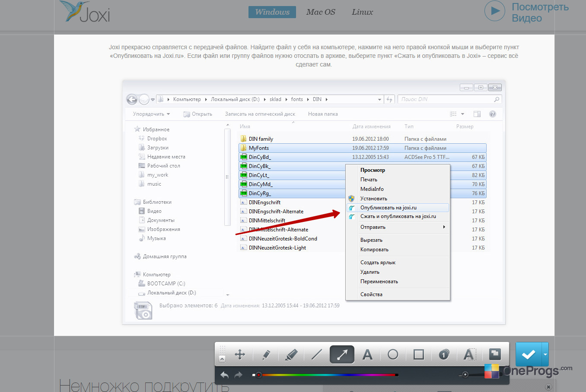Viewport: 586px width, 392px height.
Task: Undo the last annotation
Action: pyautogui.click(x=224, y=375)
